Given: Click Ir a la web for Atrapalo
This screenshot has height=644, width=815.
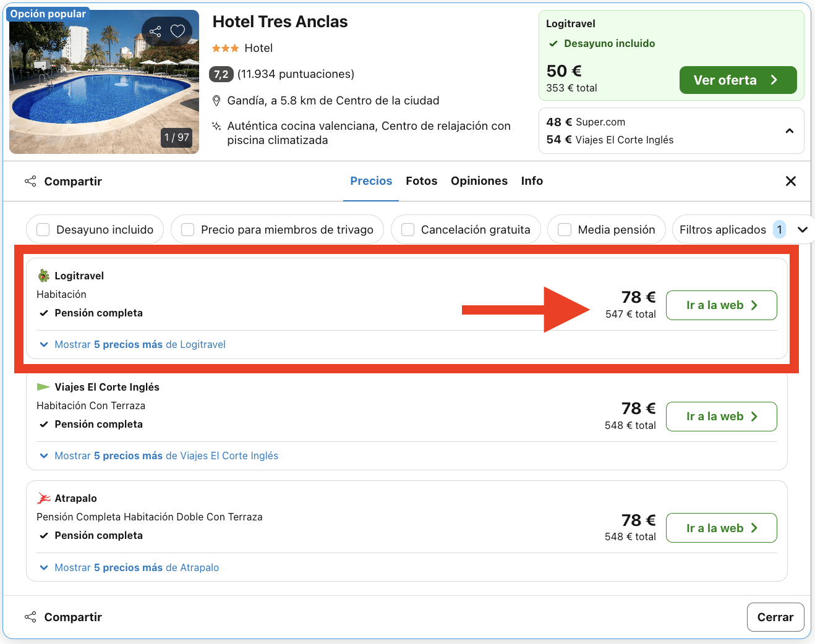Looking at the screenshot, I should [x=721, y=528].
